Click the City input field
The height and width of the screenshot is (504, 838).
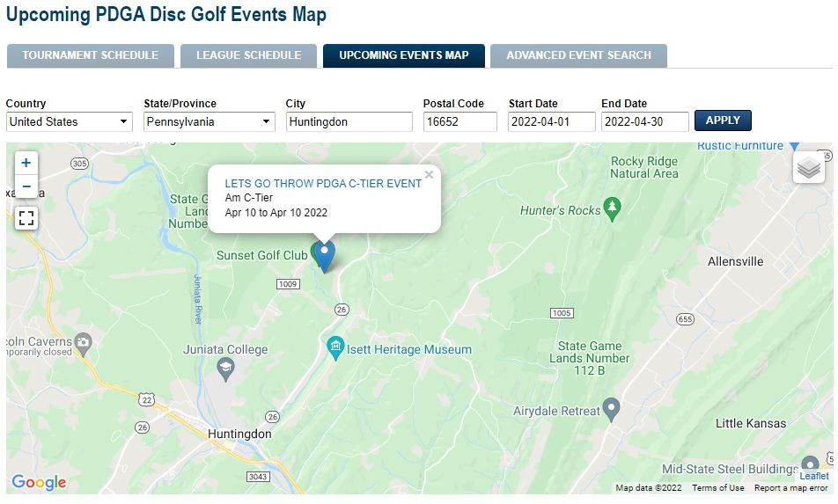click(349, 121)
